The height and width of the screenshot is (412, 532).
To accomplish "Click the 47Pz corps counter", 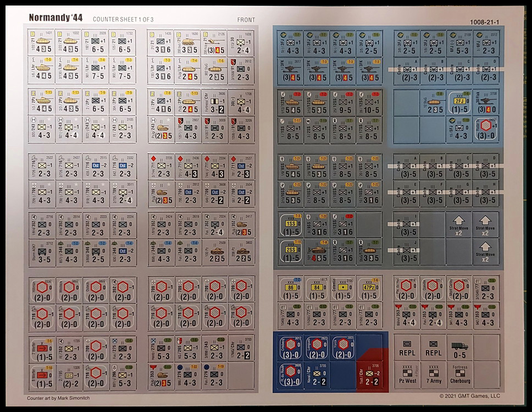I will click(x=369, y=289).
